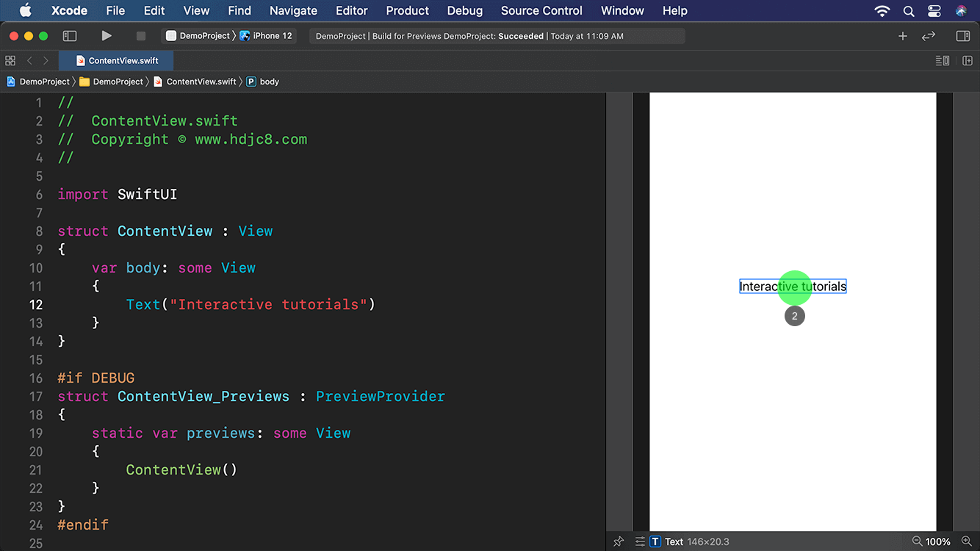
Task: Click the code review arrows button
Action: (929, 36)
